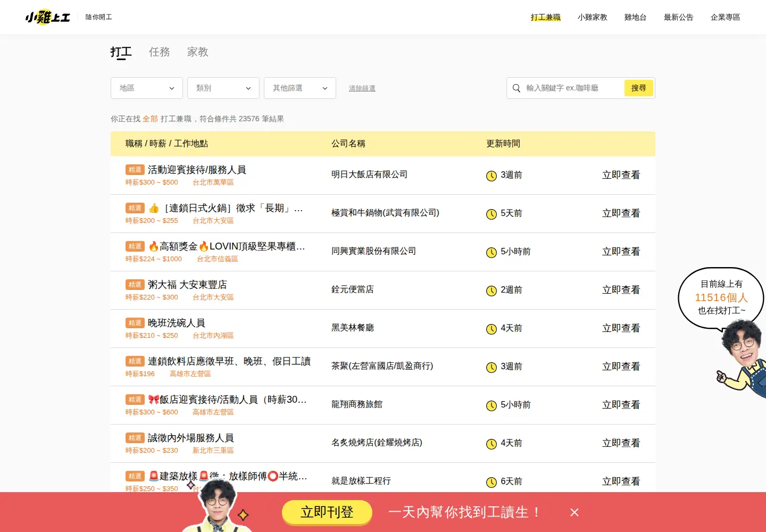Open the 地區 dropdown filter
The width and height of the screenshot is (766, 532).
coord(147,88)
